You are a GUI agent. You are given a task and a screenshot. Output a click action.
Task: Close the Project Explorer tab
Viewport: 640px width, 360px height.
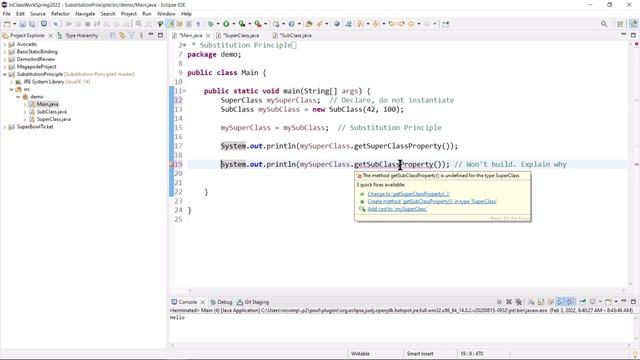pos(51,36)
